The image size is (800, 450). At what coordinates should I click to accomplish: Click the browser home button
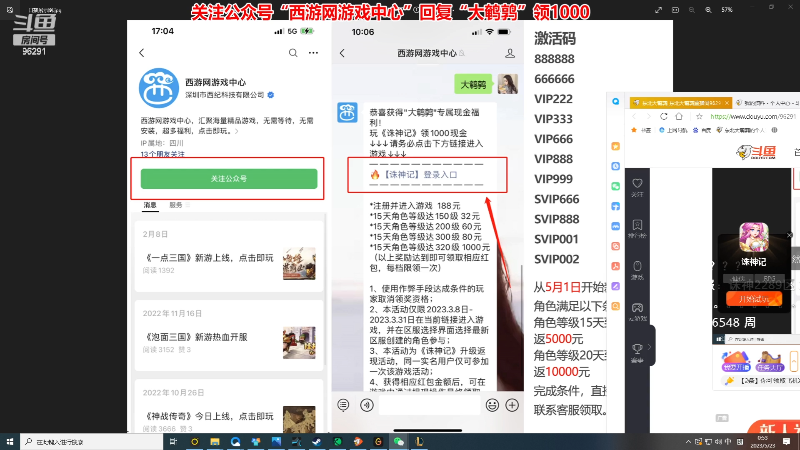pos(679,116)
